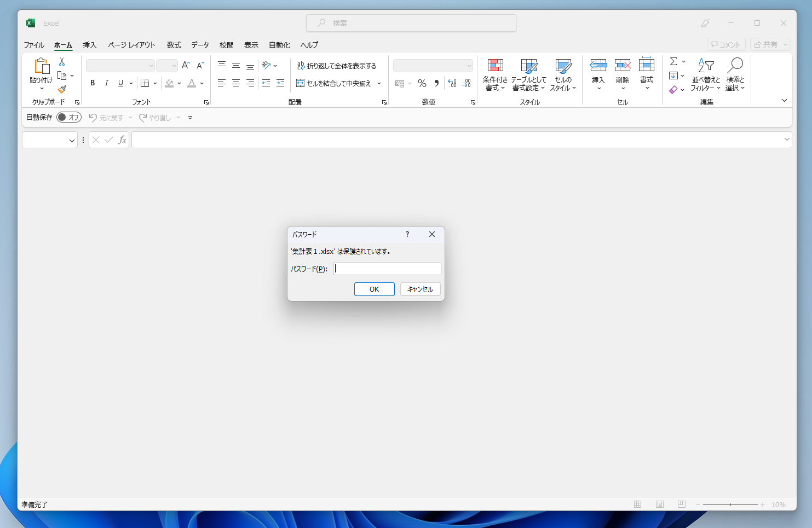This screenshot has height=528, width=812.
Task: Click the Format Painter brush icon
Action: point(62,89)
